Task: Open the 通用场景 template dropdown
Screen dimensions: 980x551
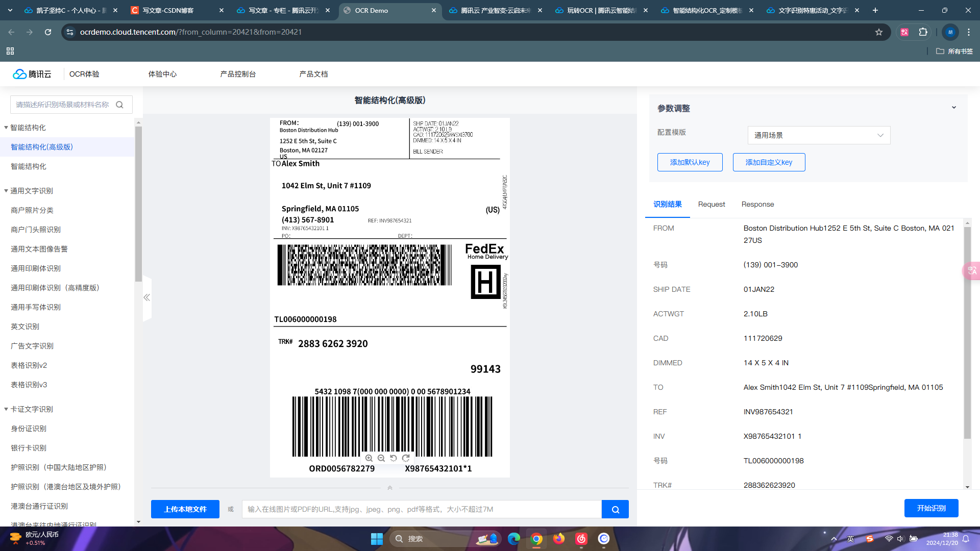Action: pos(819,135)
